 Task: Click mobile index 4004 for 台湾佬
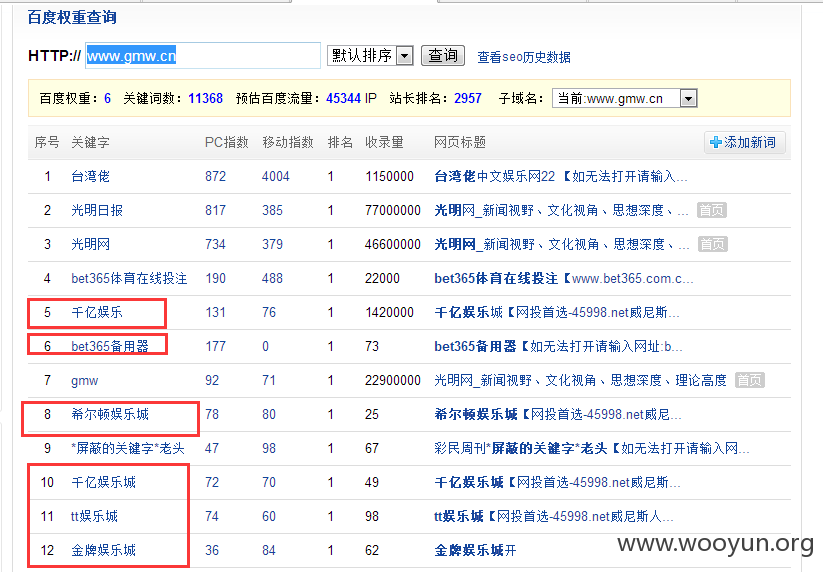click(x=276, y=176)
